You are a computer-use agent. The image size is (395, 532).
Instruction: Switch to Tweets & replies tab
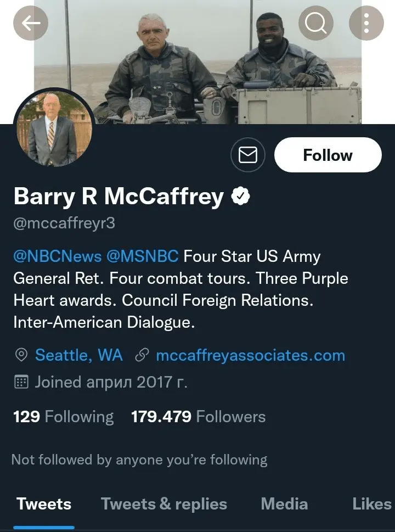pyautogui.click(x=164, y=504)
